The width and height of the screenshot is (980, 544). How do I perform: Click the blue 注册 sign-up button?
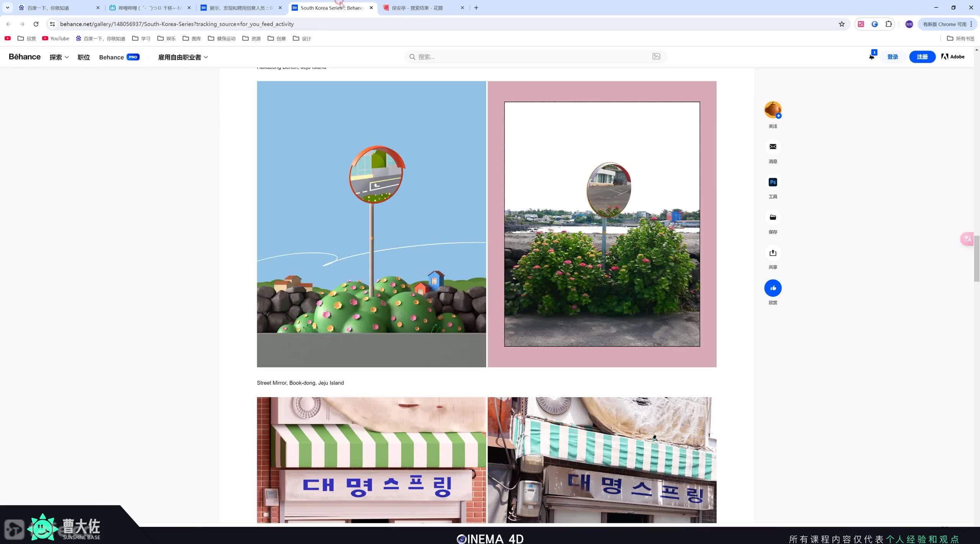922,57
